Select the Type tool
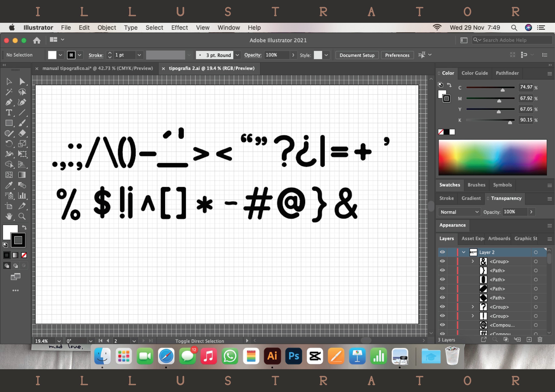The height and width of the screenshot is (392, 555). [9, 113]
